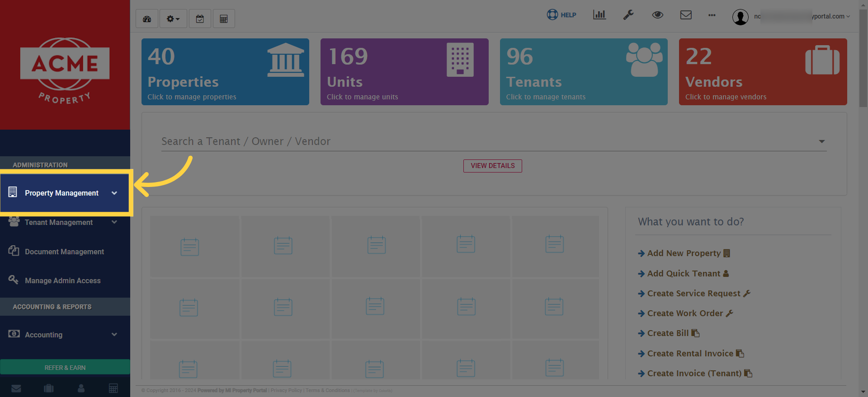Viewport: 868px width, 397px height.
Task: Open the 40 Properties card
Action: (225, 72)
